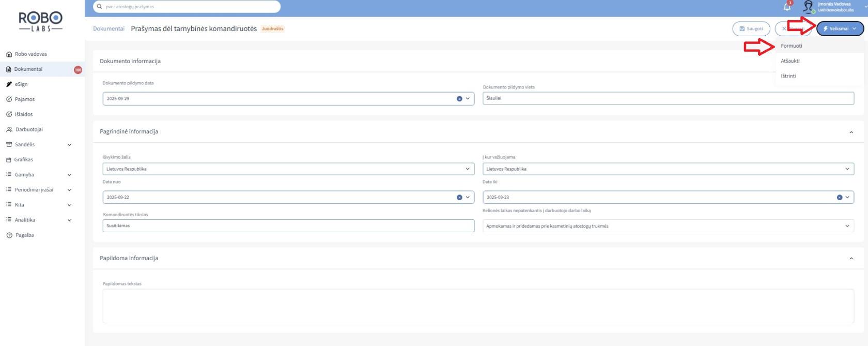Click the user avatar icon
Image resolution: width=868 pixels, height=346 pixels.
click(808, 7)
